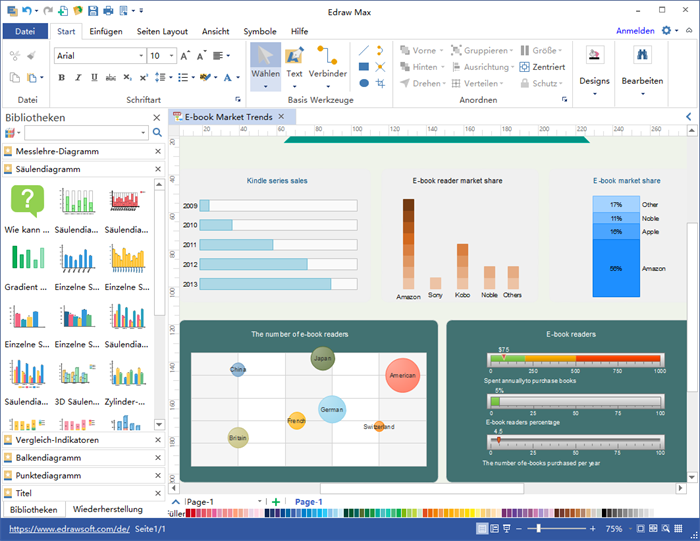Apply subscript formatting
Image resolution: width=700 pixels, height=541 pixels.
coord(127,78)
